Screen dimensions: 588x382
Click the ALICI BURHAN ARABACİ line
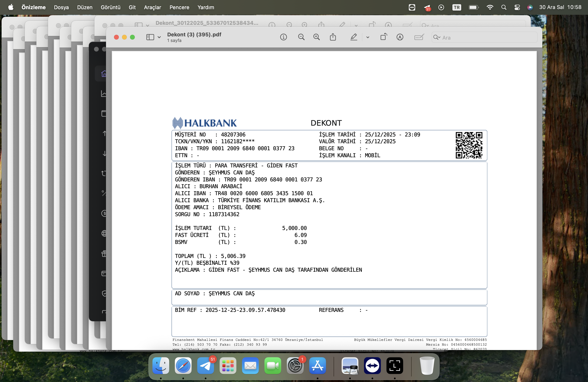coord(209,186)
